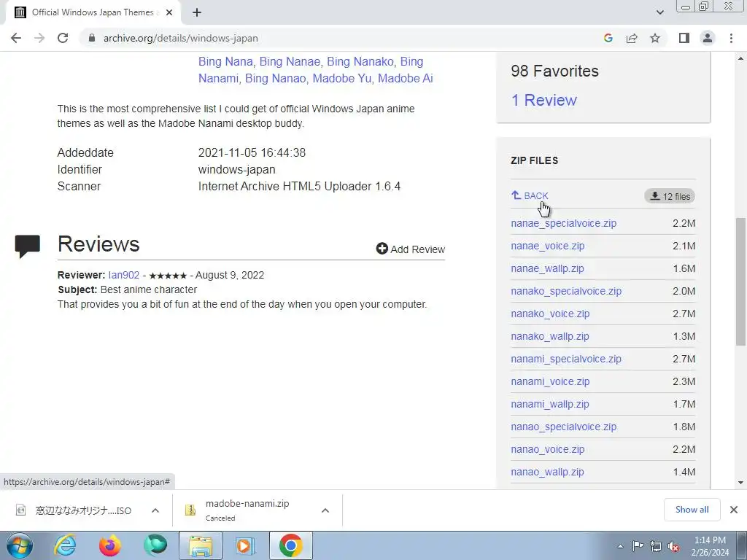Share this page via share icon
The image size is (747, 560).
pos(632,38)
